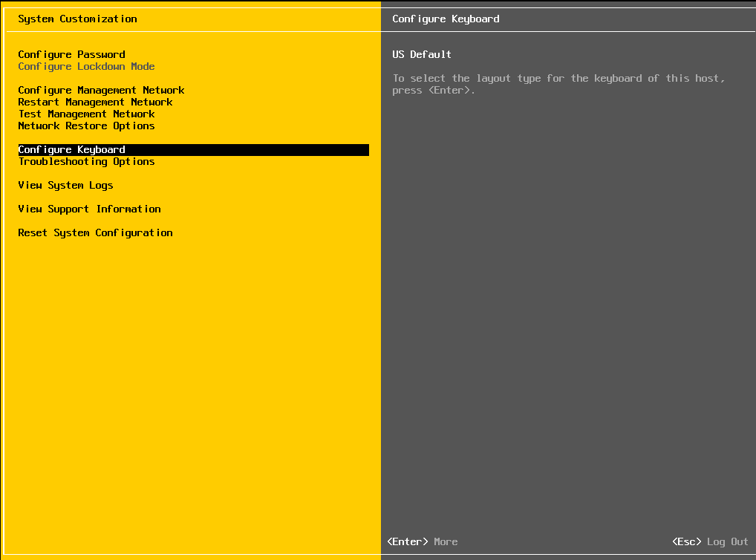756x560 pixels.
Task: Select Configure Password menu entry
Action: tap(71, 54)
